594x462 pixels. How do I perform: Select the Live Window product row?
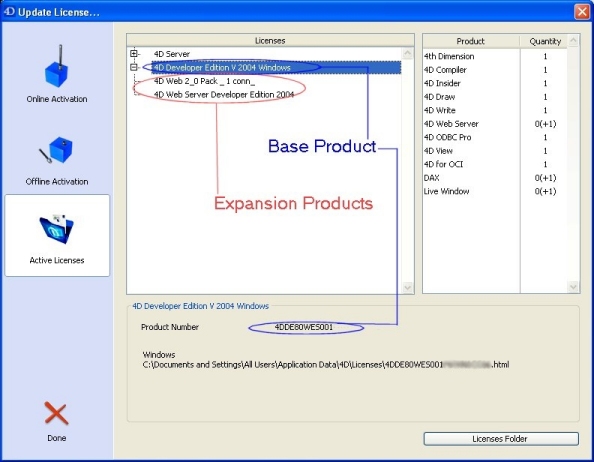(495, 192)
